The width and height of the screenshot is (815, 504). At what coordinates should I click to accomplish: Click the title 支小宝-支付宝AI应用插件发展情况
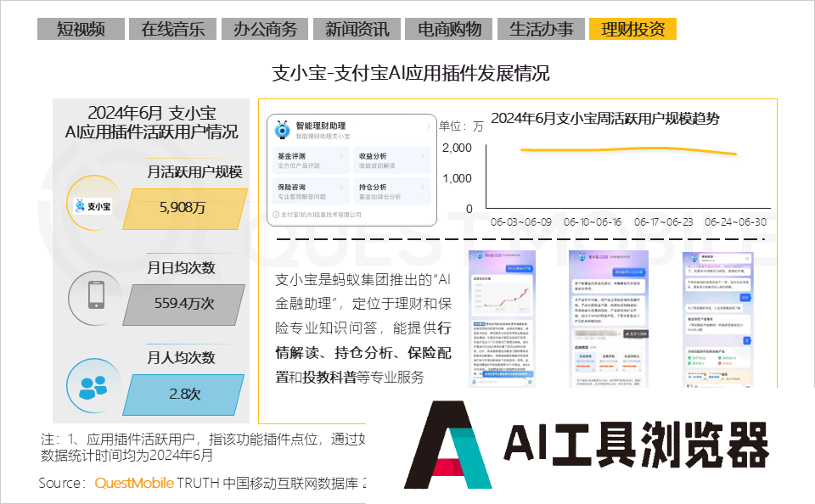(x=411, y=73)
